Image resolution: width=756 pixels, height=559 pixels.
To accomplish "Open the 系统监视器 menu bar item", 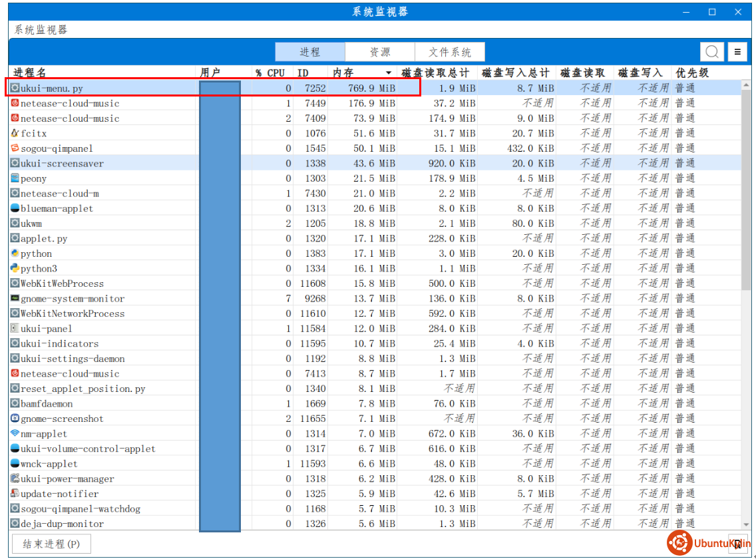I will click(41, 29).
